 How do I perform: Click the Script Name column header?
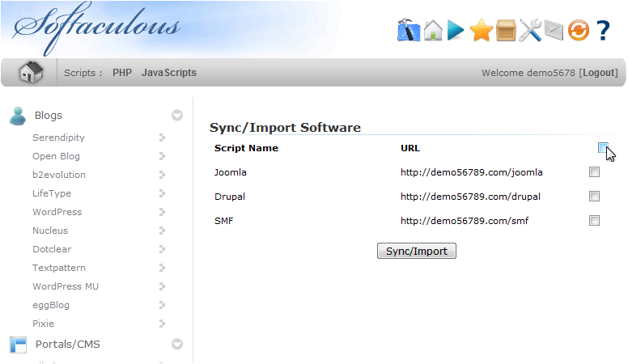click(246, 148)
